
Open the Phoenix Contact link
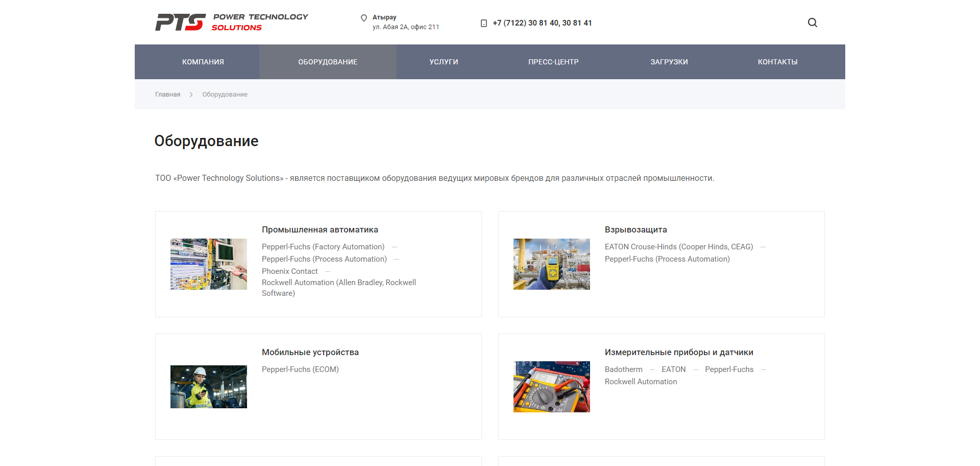click(x=290, y=271)
